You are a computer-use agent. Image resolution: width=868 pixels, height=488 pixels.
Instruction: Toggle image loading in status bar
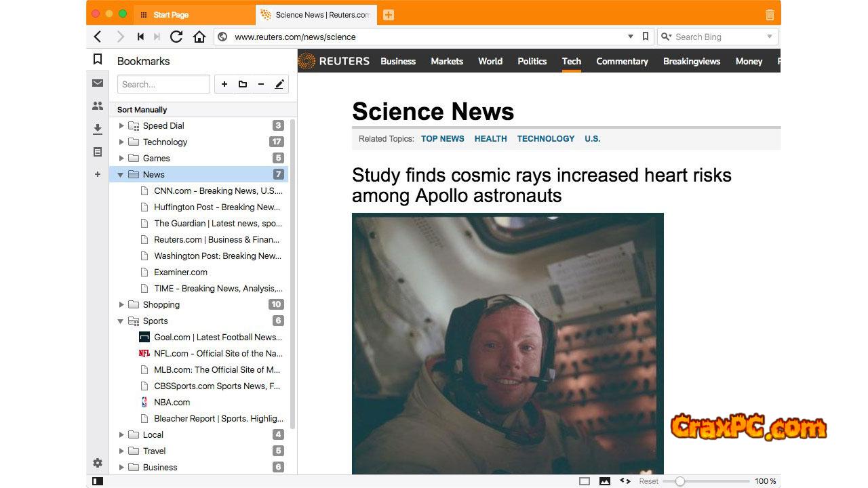(604, 481)
